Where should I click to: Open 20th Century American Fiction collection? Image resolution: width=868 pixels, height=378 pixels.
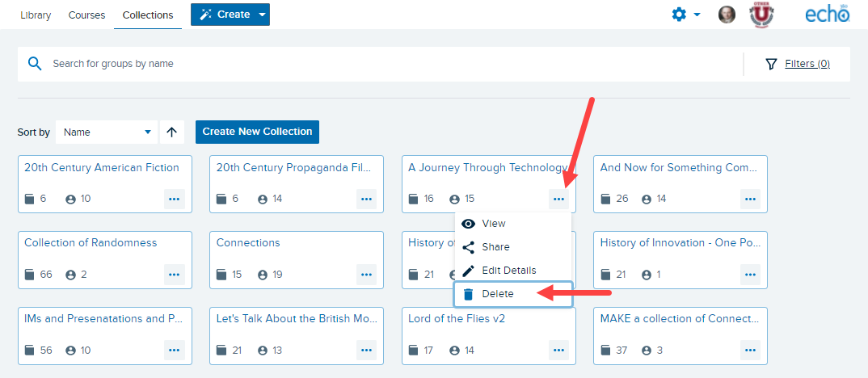pos(102,168)
